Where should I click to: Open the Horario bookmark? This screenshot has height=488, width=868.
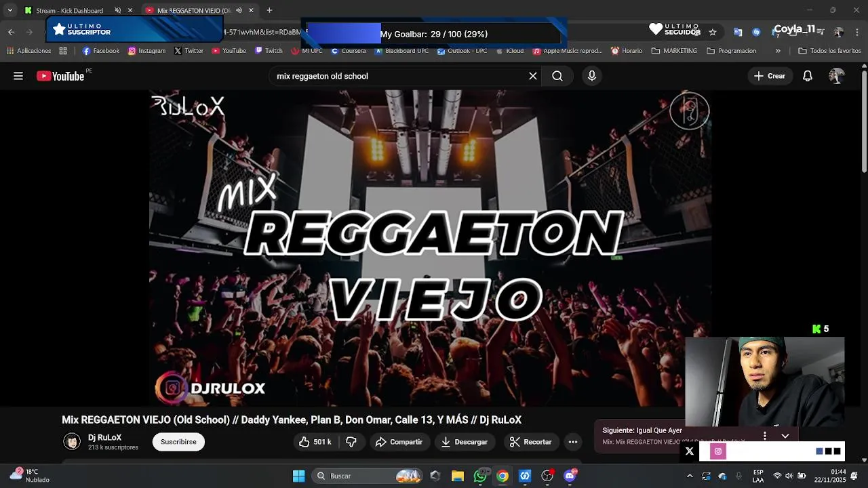(x=627, y=51)
